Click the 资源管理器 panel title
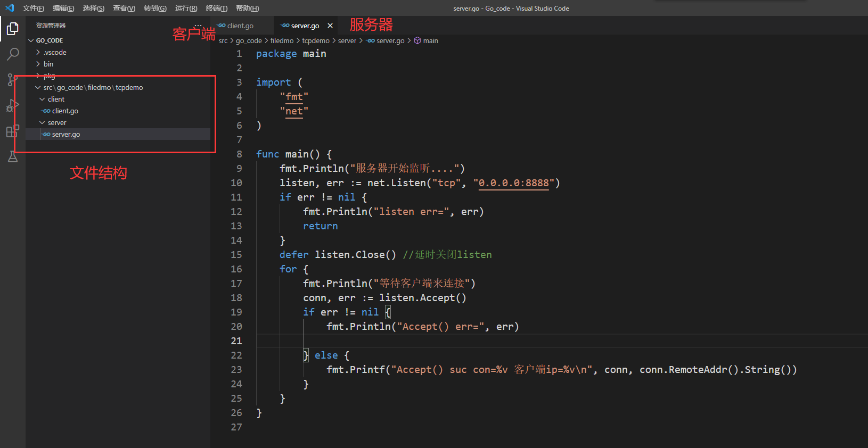Viewport: 868px width, 448px height. pos(51,26)
